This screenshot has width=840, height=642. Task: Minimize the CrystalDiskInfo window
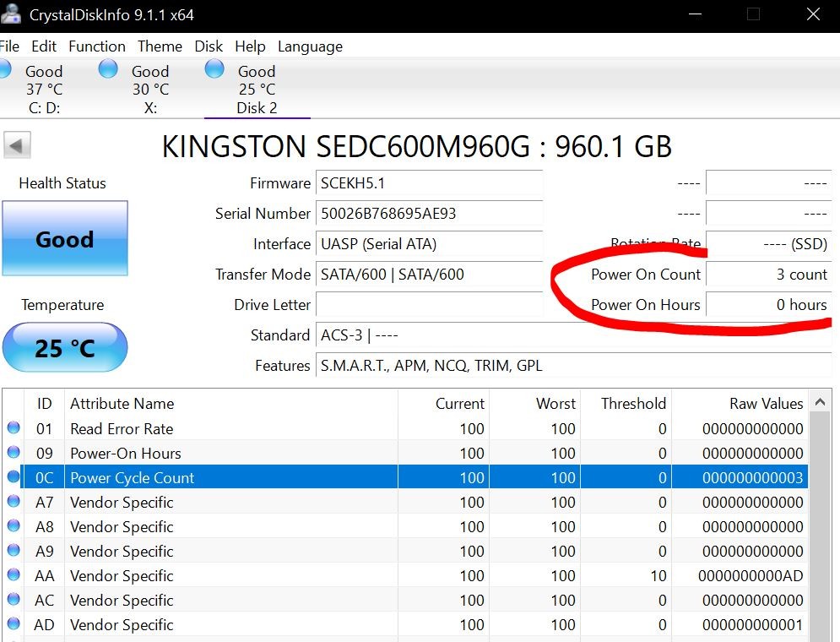(696, 14)
